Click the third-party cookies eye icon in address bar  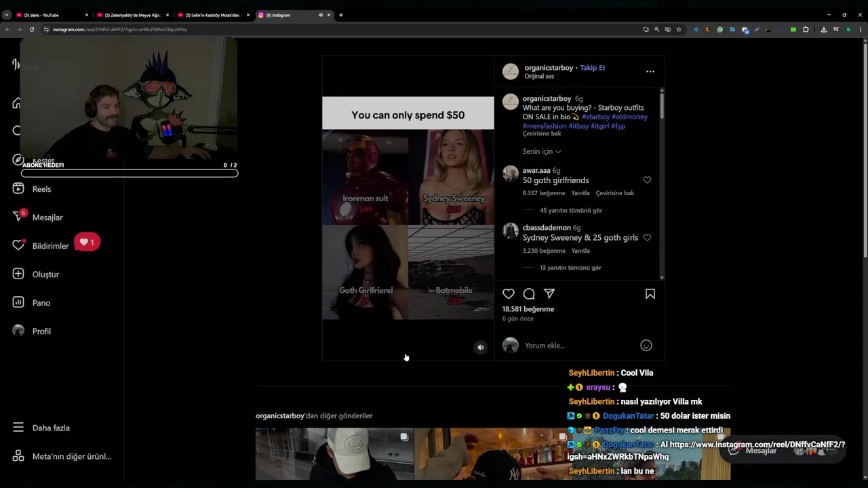(x=668, y=29)
